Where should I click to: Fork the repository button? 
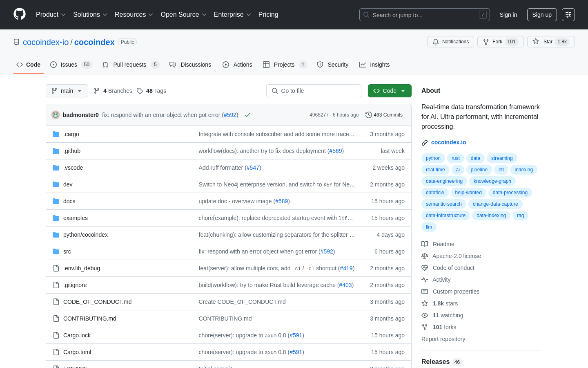tap(501, 42)
